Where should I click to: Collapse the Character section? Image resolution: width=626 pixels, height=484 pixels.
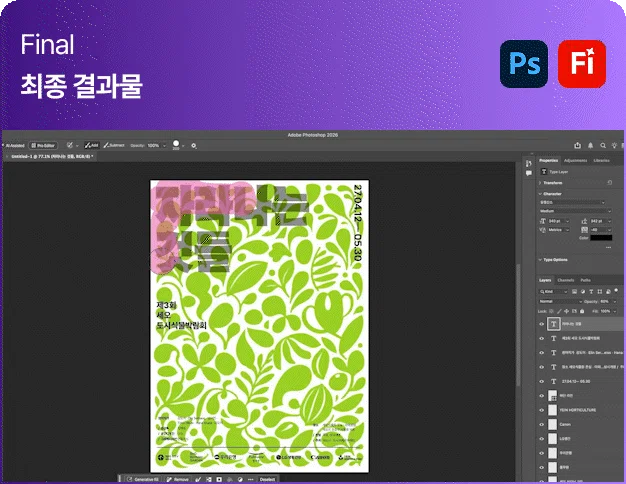pyautogui.click(x=540, y=194)
